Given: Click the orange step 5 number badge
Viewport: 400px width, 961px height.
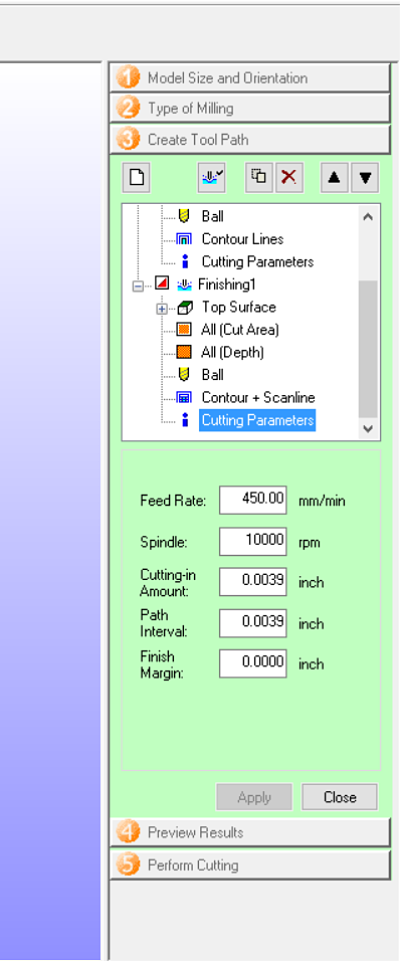Looking at the screenshot, I should click(x=128, y=865).
